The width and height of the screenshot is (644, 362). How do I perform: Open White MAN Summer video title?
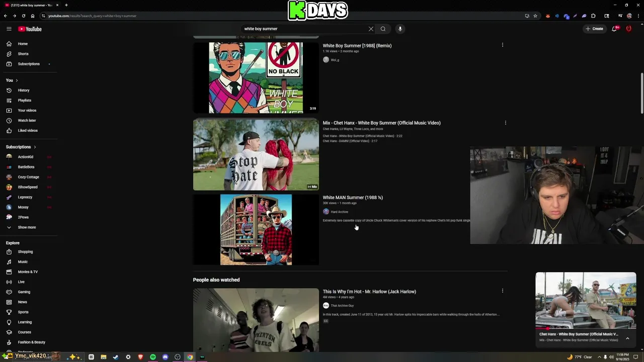point(353,198)
